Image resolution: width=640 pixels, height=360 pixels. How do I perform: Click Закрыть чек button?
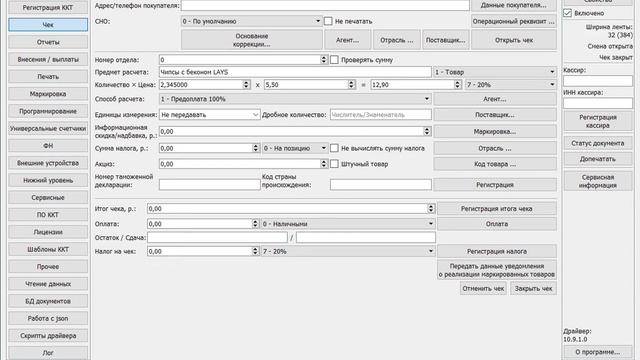pos(533,289)
